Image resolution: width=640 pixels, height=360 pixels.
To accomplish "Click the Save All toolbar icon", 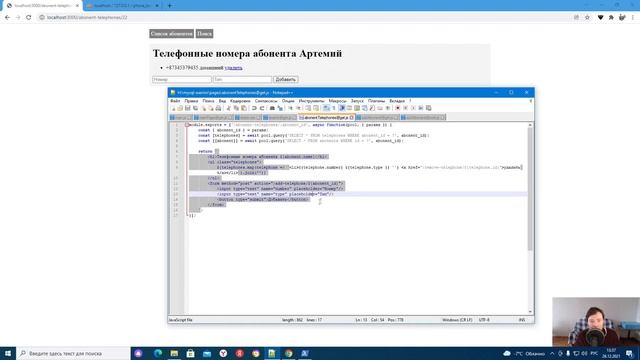I will tap(195, 108).
